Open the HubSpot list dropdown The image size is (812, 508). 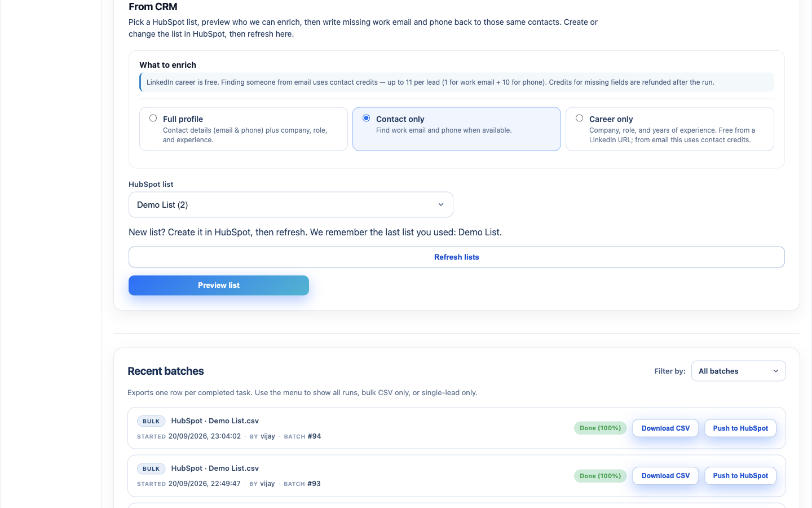[x=290, y=205]
